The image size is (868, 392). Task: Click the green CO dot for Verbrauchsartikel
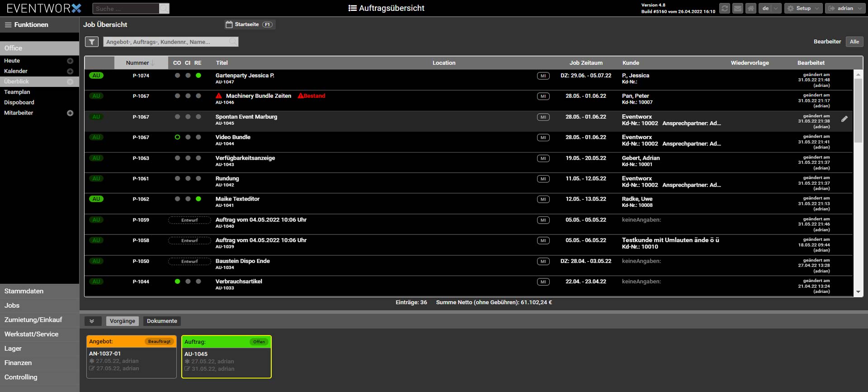(177, 282)
